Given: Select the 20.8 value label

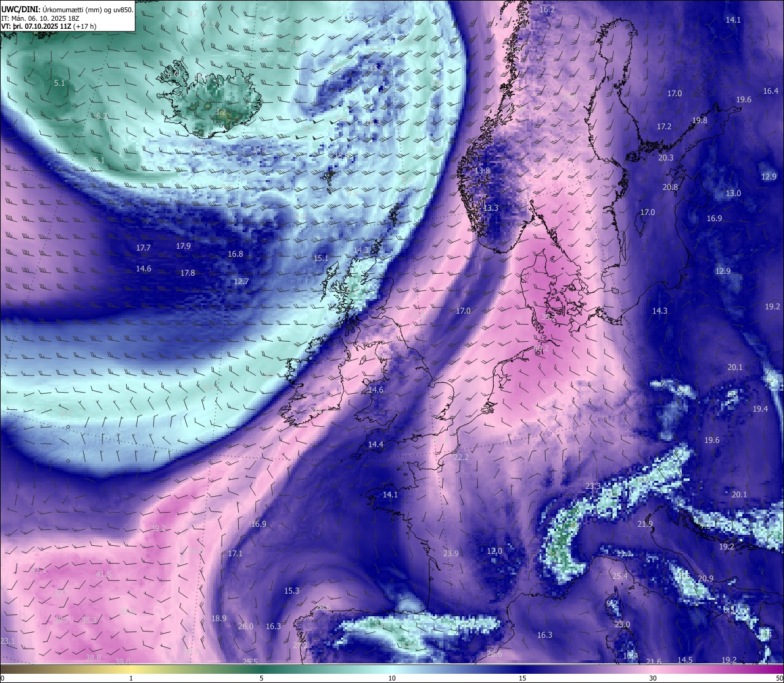Looking at the screenshot, I should 670,187.
